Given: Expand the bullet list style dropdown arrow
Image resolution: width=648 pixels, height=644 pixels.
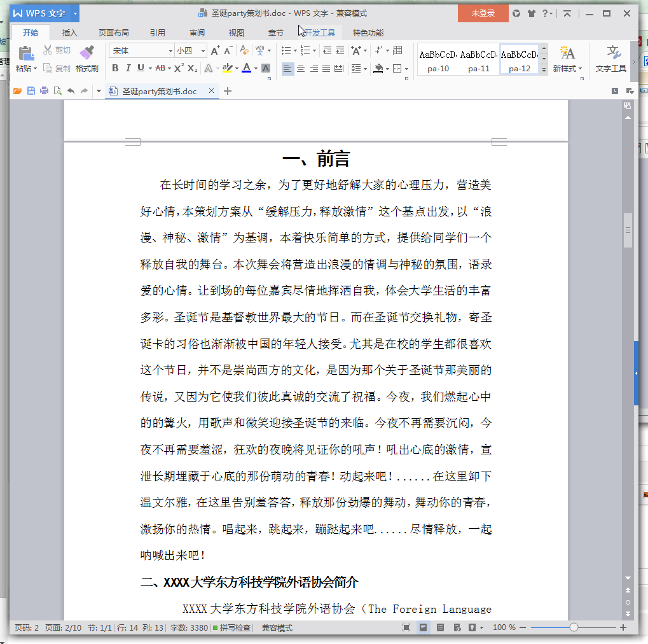Looking at the screenshot, I should (295, 51).
